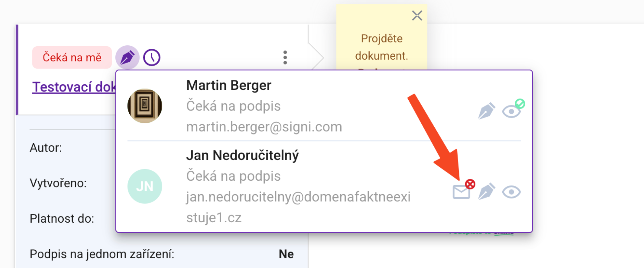Click Martin Berger's avatar picture

(144, 106)
